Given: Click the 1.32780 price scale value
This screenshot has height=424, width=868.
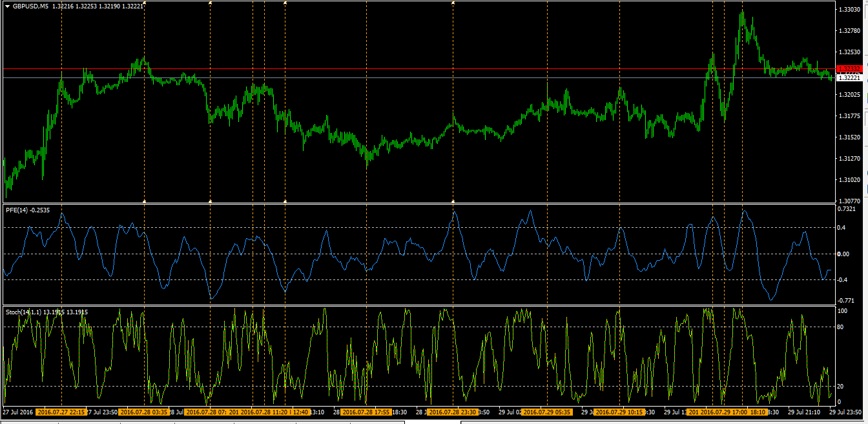Looking at the screenshot, I should coord(849,30).
